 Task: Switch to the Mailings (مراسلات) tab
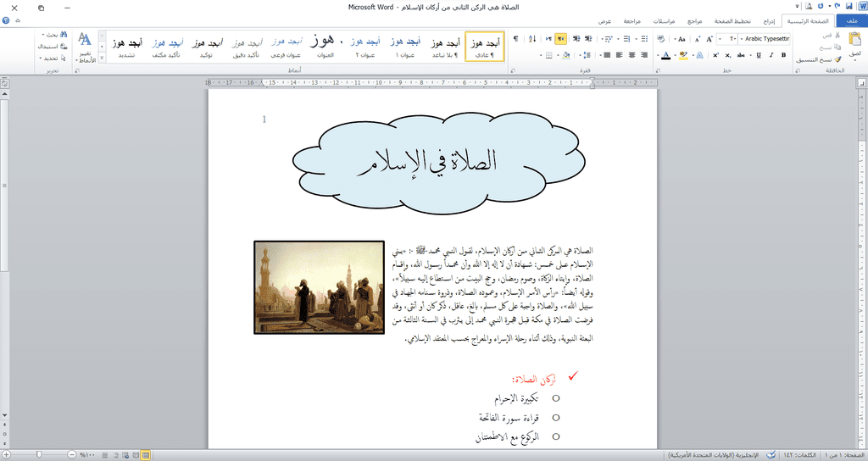664,21
